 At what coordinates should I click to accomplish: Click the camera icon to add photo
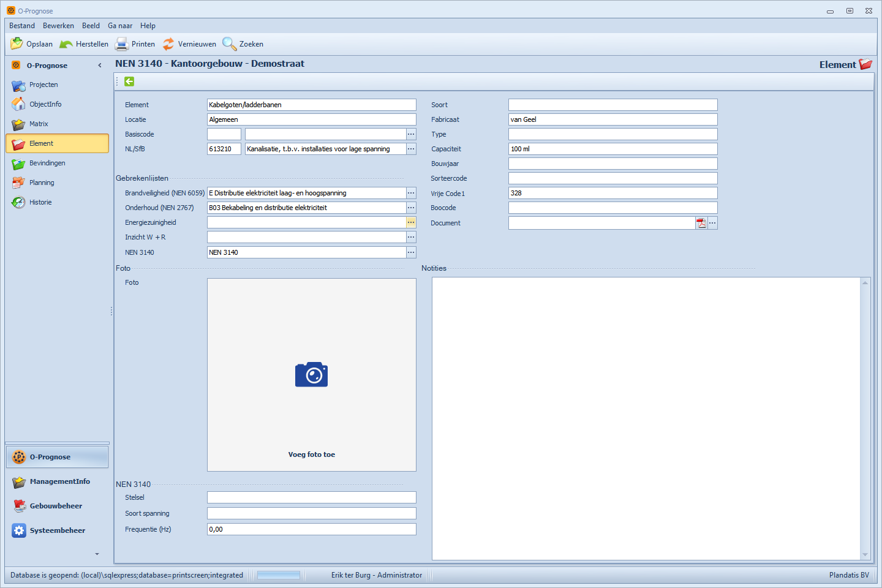tap(311, 374)
